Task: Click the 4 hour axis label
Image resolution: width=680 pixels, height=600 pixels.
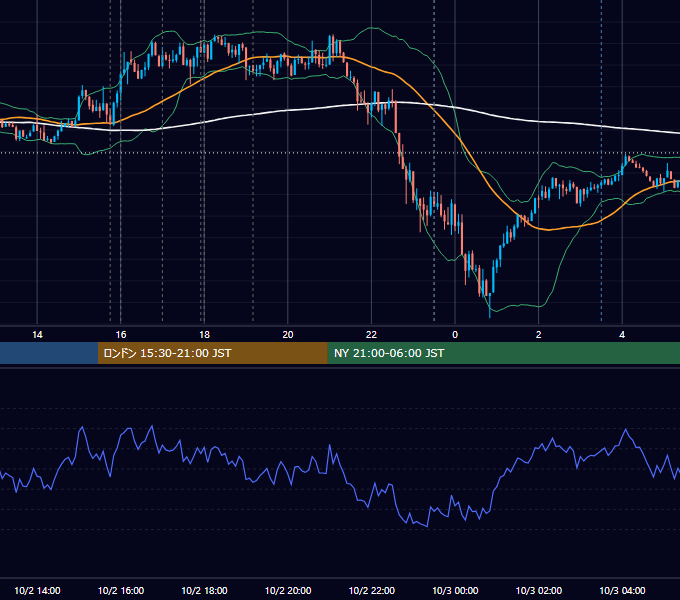Action: click(x=622, y=335)
